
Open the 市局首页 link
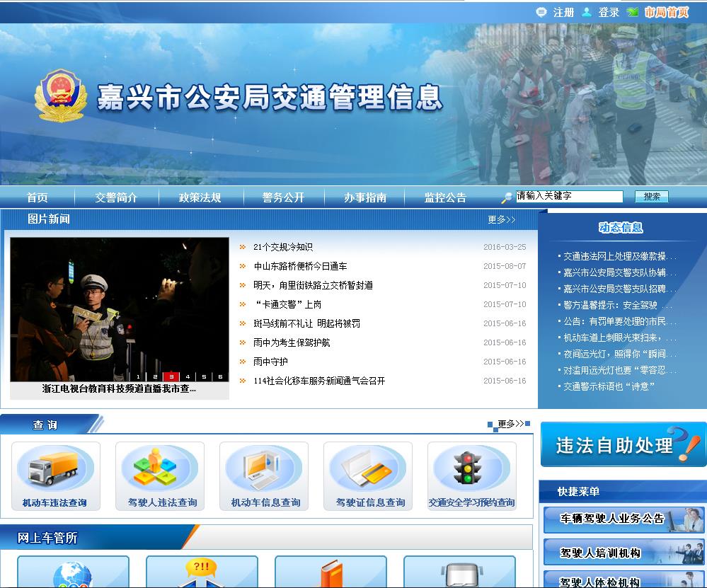click(x=667, y=12)
